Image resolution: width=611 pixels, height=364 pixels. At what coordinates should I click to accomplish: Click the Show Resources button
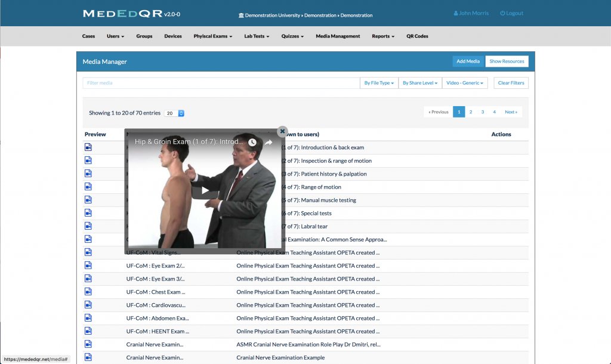[x=507, y=61]
